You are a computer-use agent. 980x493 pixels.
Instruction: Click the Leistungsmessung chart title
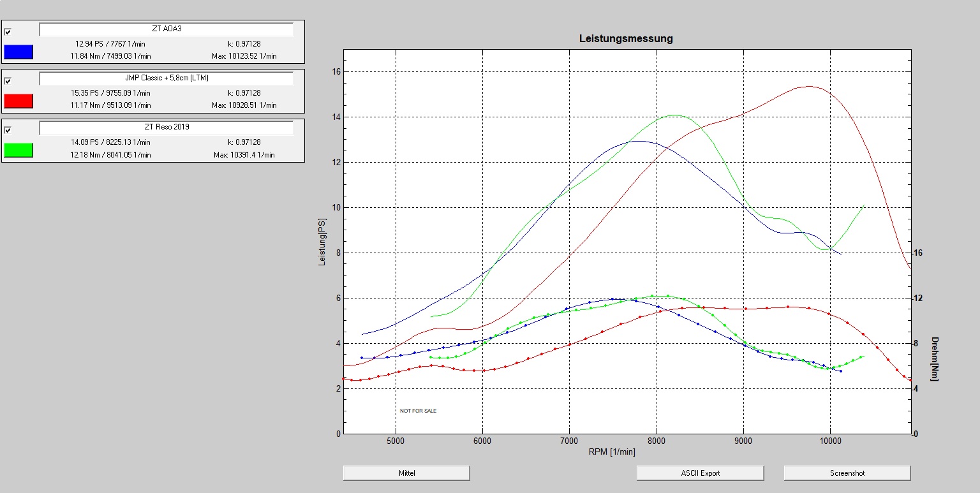tap(625, 38)
